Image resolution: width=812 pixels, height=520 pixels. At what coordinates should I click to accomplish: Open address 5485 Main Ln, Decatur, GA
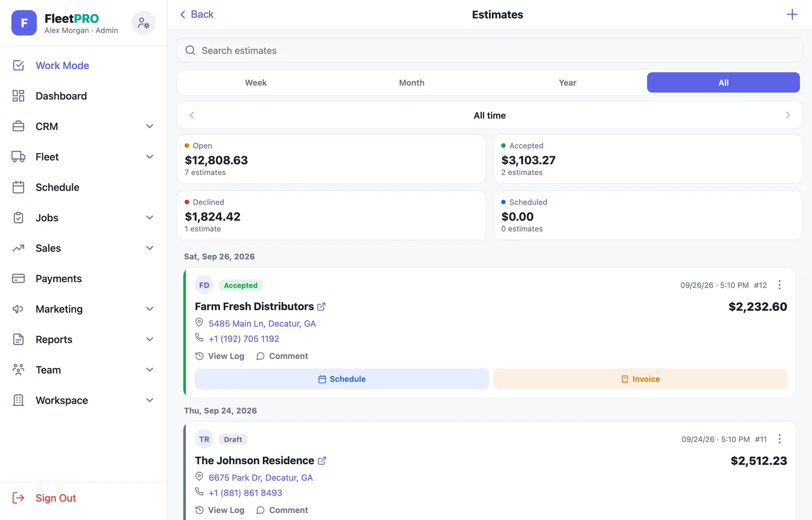[x=262, y=324]
